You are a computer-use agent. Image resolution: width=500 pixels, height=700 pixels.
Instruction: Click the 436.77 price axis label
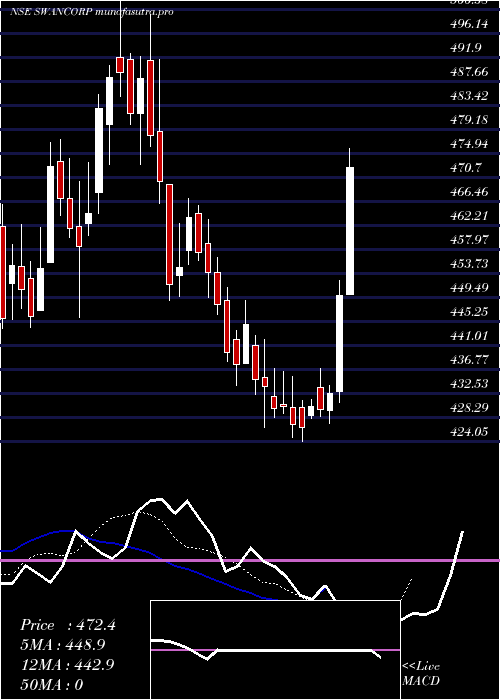pyautogui.click(x=469, y=360)
